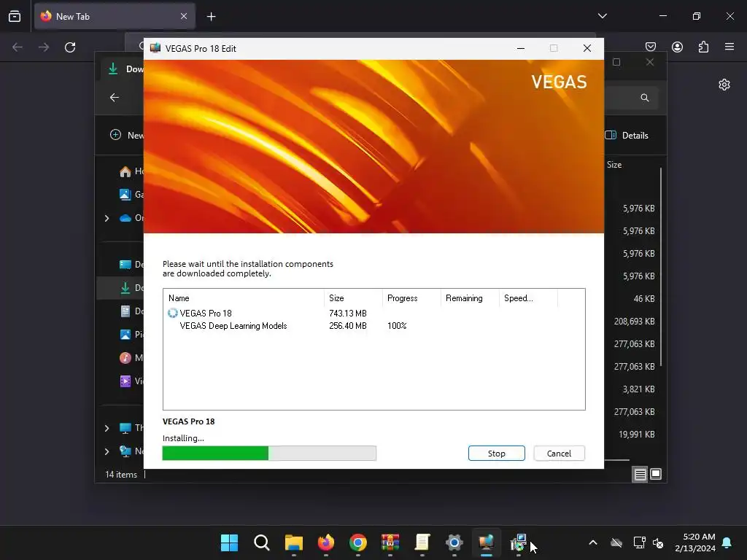Screen dimensions: 747x560
Task: Click the File Explorer search icon
Action: pos(645,98)
